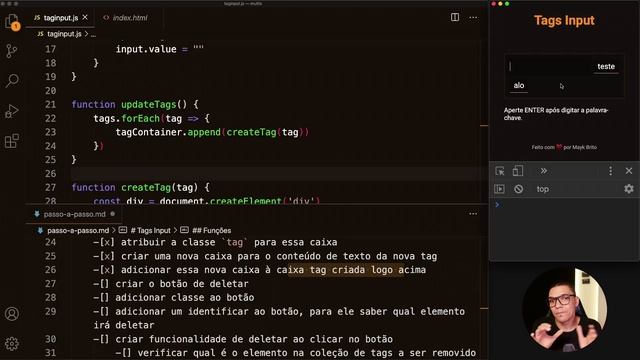Open the '## Funções' breadcrumb
The height and width of the screenshot is (360, 640).
pos(211,231)
